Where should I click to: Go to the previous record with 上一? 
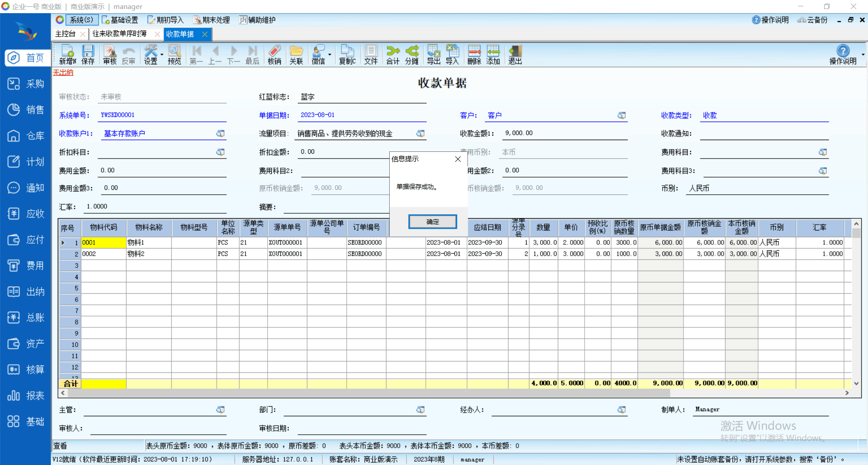point(215,55)
